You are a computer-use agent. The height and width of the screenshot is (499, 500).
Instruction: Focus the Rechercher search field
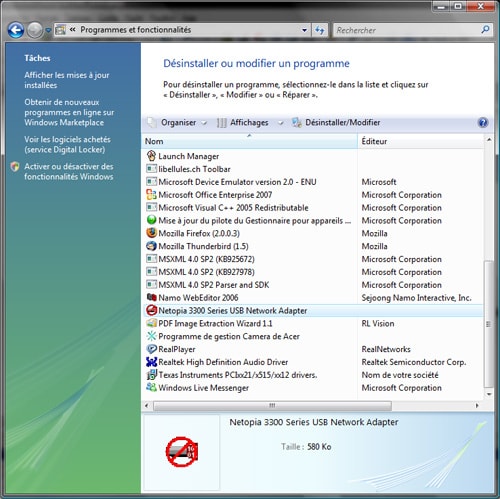point(407,30)
